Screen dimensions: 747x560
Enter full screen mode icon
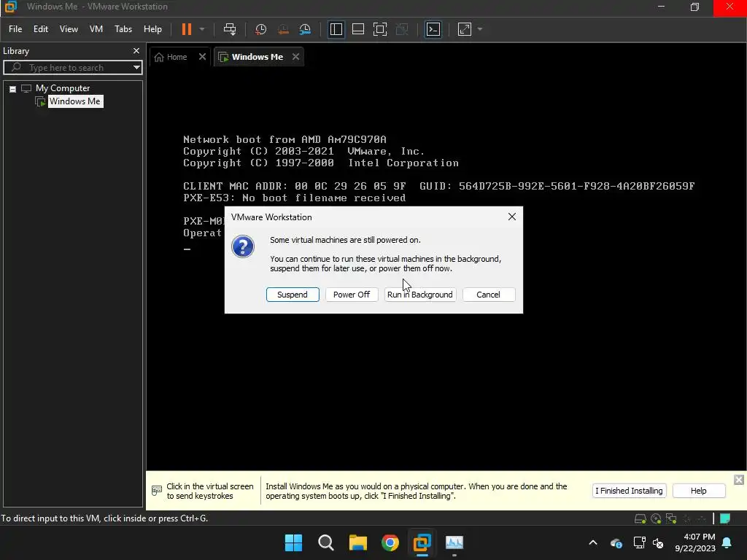[x=380, y=29]
